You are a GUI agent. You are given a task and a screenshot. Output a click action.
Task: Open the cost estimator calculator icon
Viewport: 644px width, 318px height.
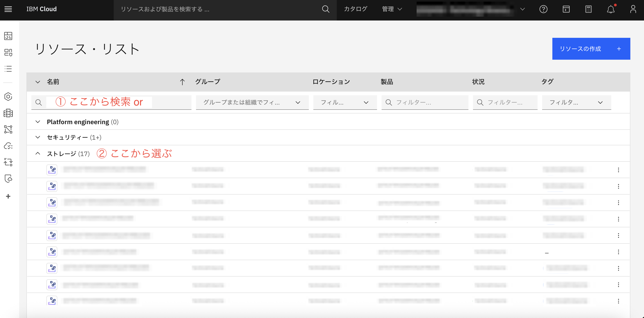point(588,9)
